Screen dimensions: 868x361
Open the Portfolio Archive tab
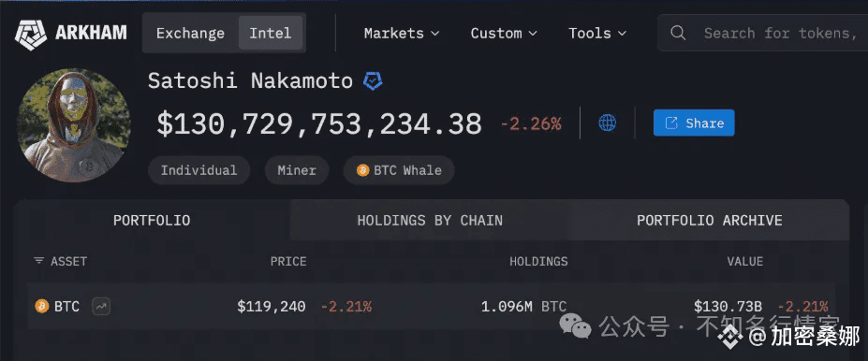709,221
